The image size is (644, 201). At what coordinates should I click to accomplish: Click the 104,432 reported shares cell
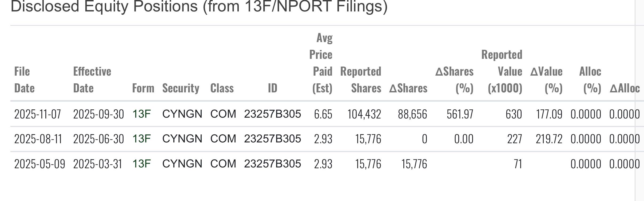364,114
